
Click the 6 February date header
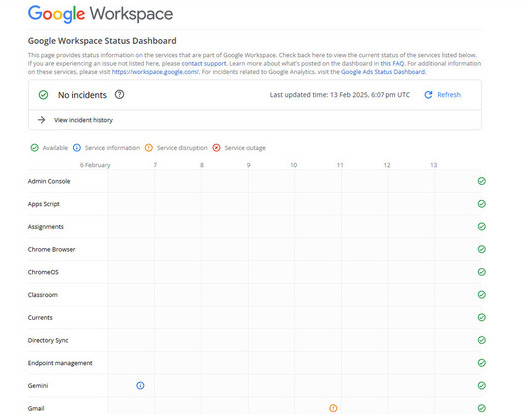95,165
